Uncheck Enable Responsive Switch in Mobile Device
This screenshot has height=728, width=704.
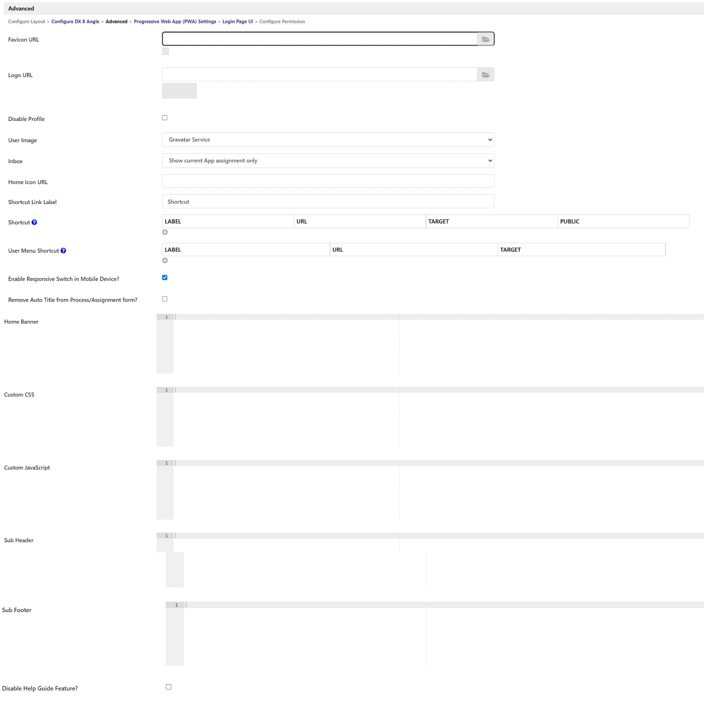pos(165,277)
